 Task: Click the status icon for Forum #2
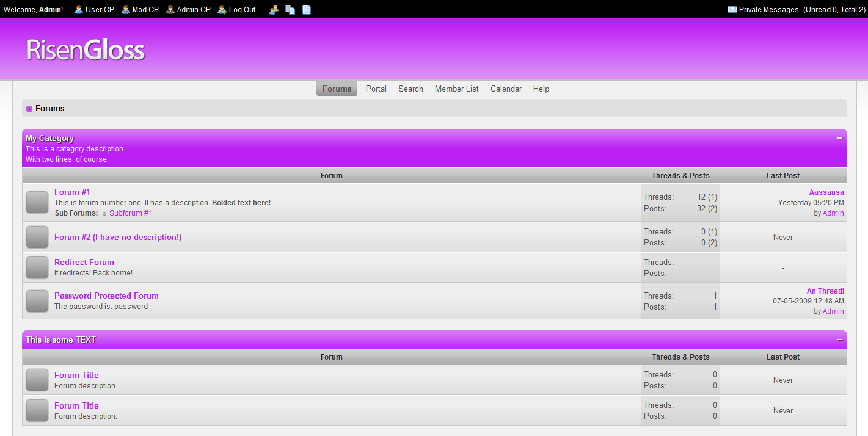[37, 237]
